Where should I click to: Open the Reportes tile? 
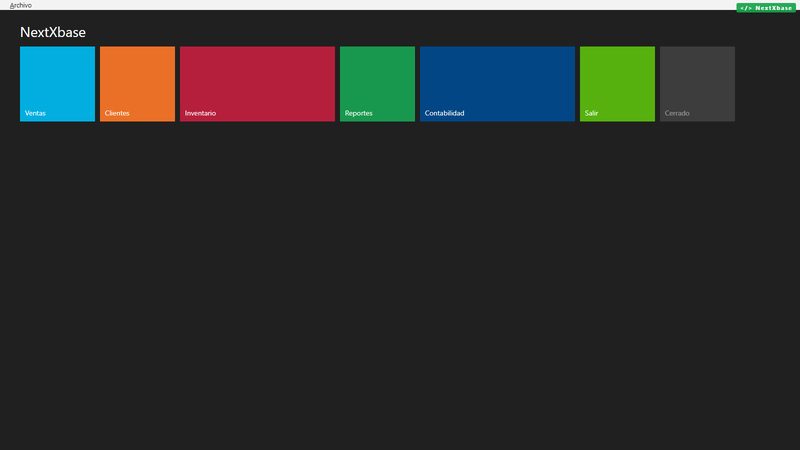click(x=377, y=84)
